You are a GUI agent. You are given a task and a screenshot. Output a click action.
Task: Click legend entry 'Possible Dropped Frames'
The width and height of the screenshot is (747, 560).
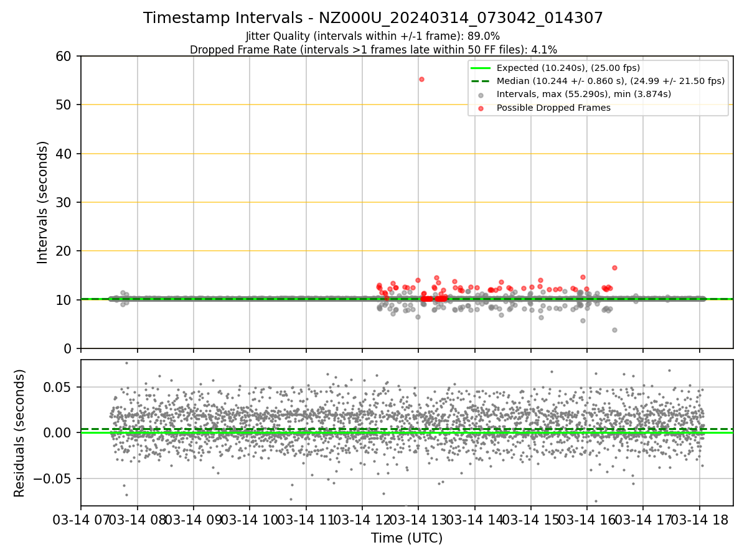click(553, 108)
